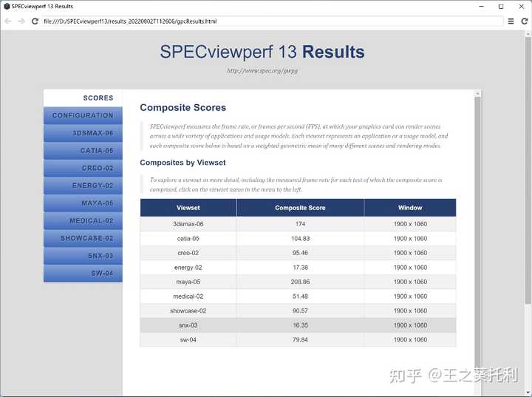The width and height of the screenshot is (532, 397).
Task: Click the SPECviewperf 13 Results page title
Action: click(262, 52)
